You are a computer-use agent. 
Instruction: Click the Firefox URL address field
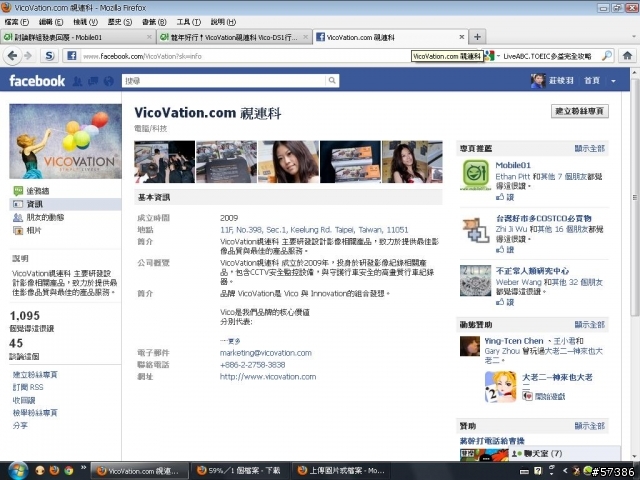pos(245,56)
